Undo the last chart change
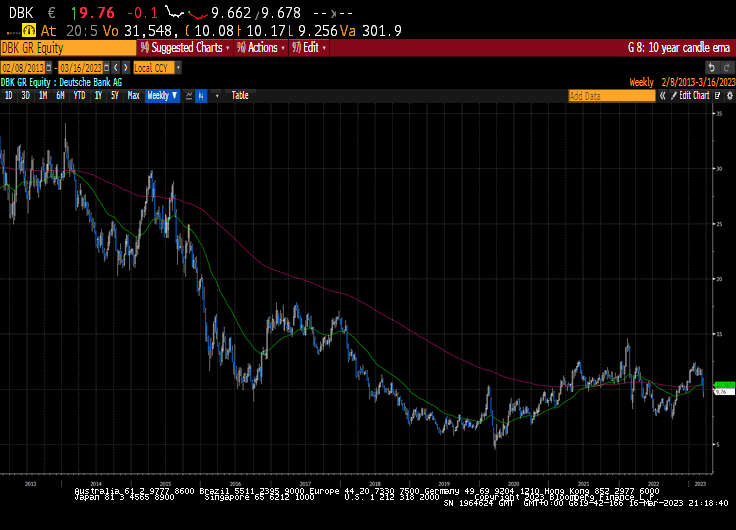This screenshot has height=530, width=736. [x=712, y=68]
